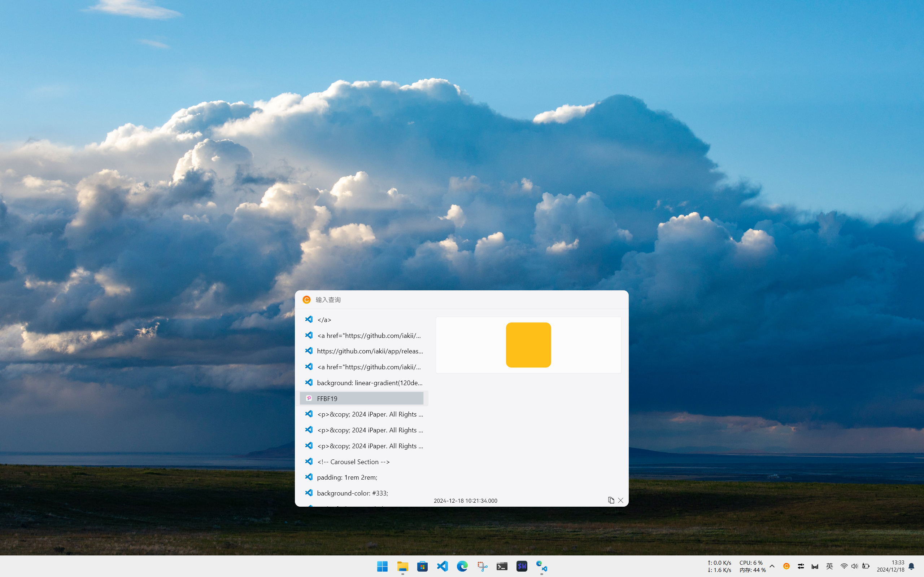924x577 pixels.
Task: Click the X delete icon in preview footer
Action: tap(620, 500)
